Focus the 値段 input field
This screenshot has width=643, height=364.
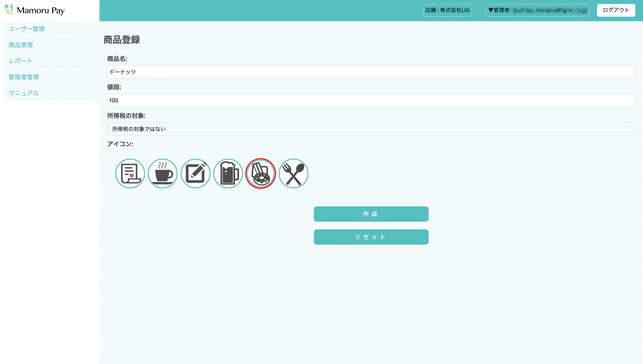click(x=371, y=101)
